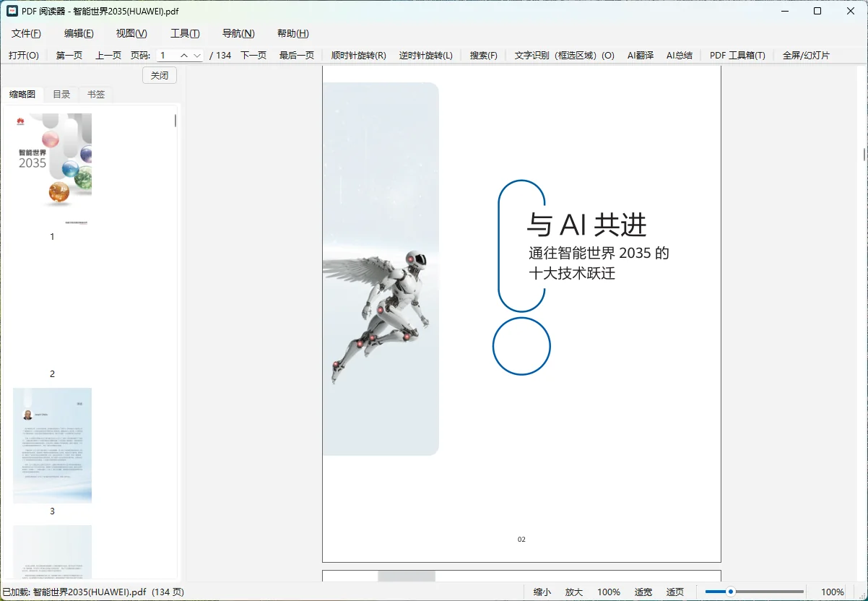Screen dimensions: 868x601
Task: Select page 1 thumbnail
Action: tap(52, 170)
